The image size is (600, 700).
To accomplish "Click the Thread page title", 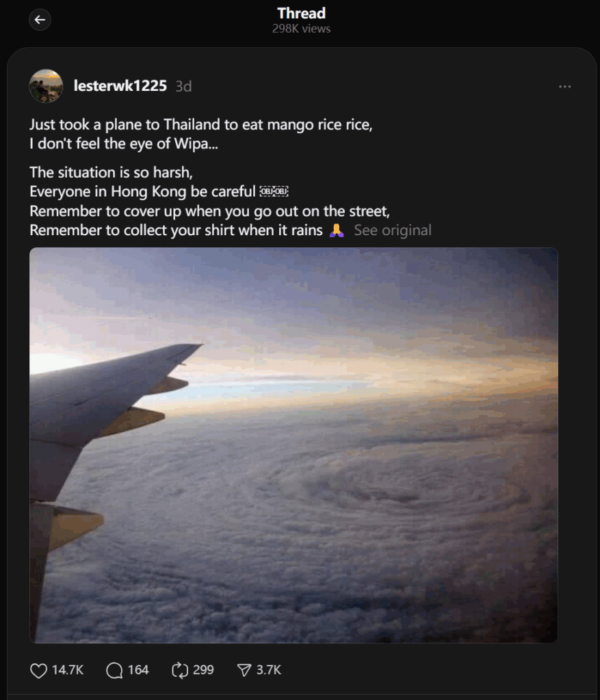I will tap(301, 14).
